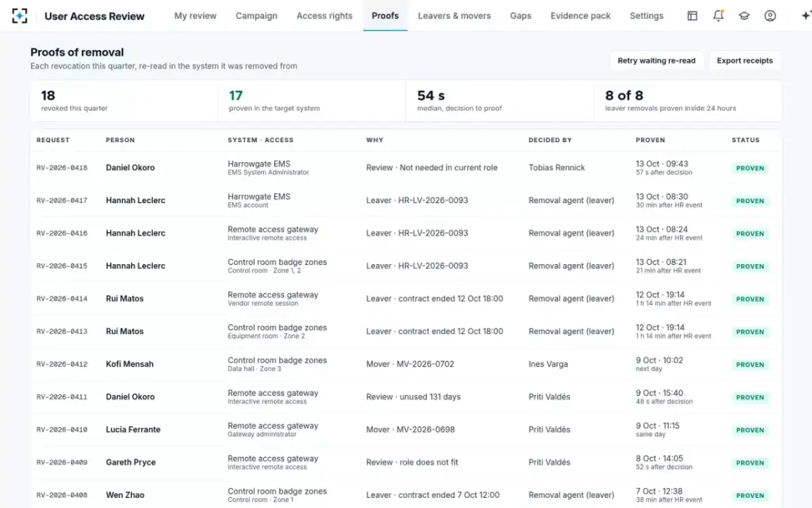Click Review · unused 131 days reason

click(x=413, y=397)
